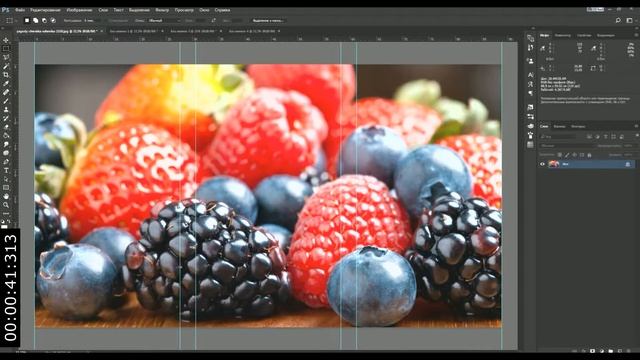The width and height of the screenshot is (640, 360).
Task: Select the Pen tool
Action: click(6, 162)
